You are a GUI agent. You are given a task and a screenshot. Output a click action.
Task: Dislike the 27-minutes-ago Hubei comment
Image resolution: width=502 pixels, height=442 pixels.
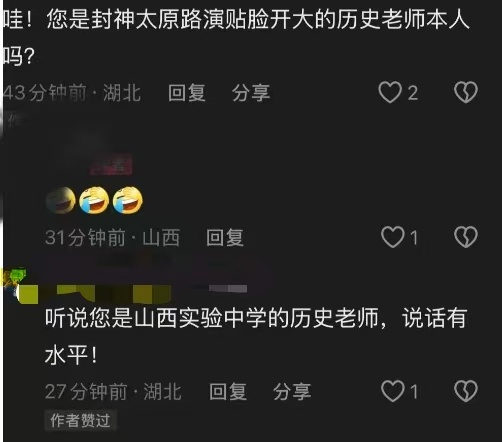click(466, 391)
